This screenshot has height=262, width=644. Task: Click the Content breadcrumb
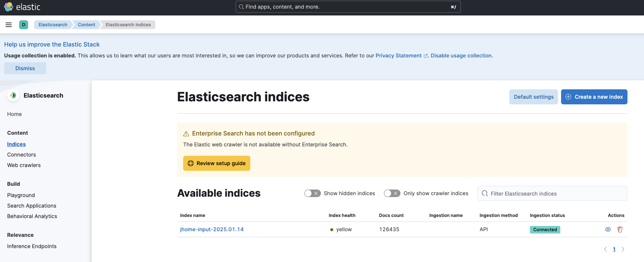[x=86, y=25]
